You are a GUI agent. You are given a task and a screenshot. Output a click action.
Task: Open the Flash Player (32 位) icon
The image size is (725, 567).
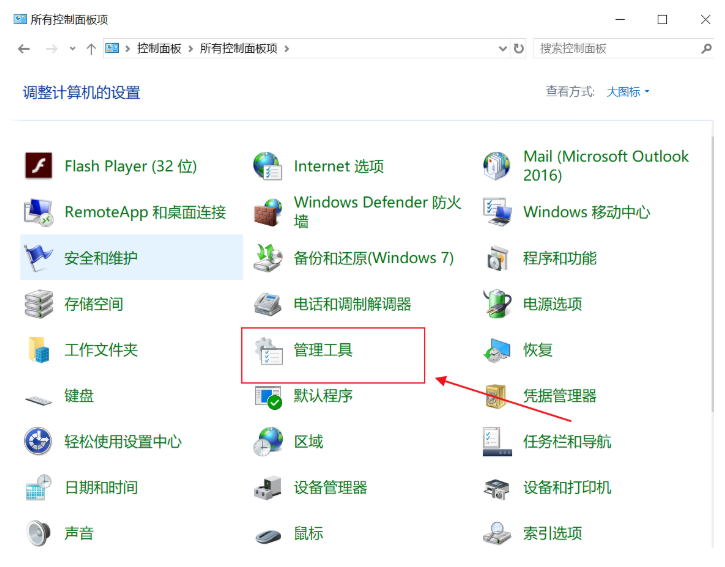(x=38, y=166)
